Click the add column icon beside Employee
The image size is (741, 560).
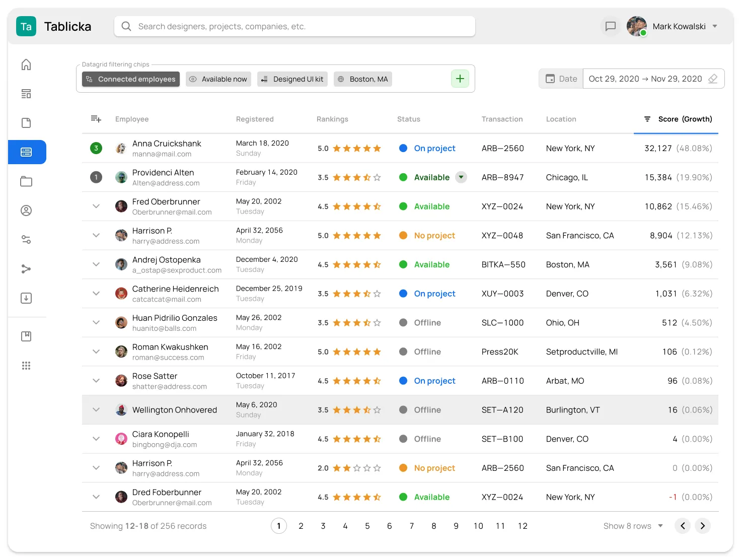96,119
